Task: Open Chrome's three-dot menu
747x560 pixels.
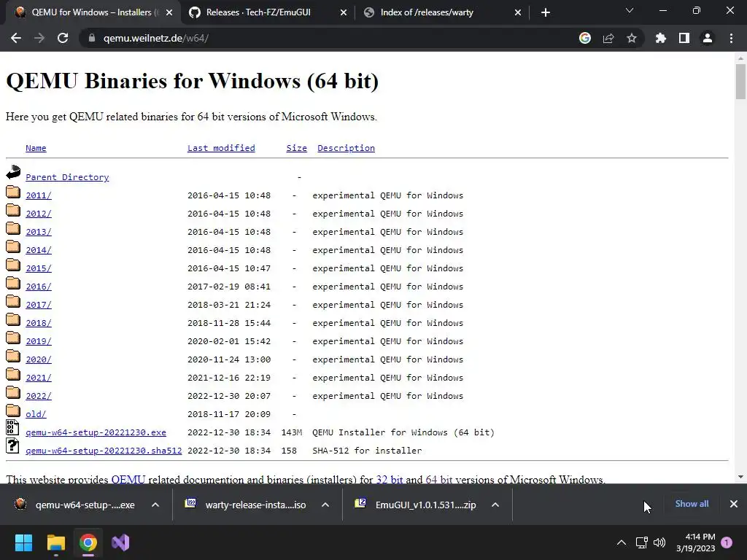Action: (x=731, y=38)
